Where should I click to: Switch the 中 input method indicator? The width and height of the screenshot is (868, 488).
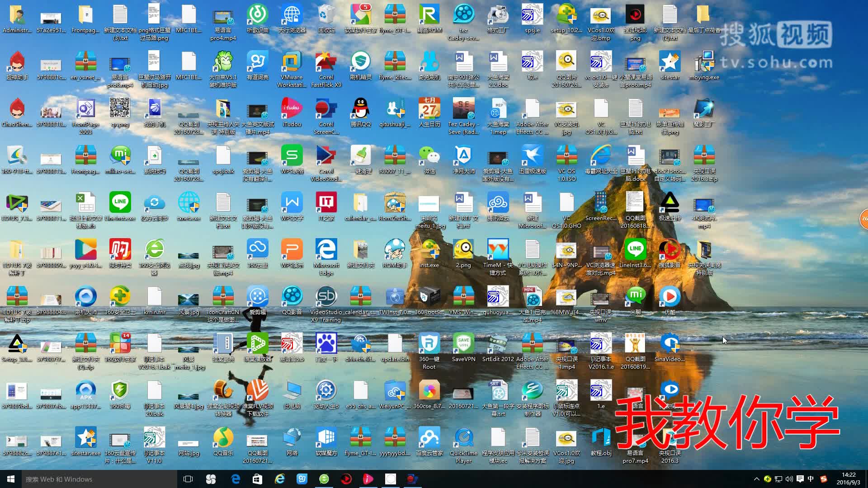click(811, 479)
